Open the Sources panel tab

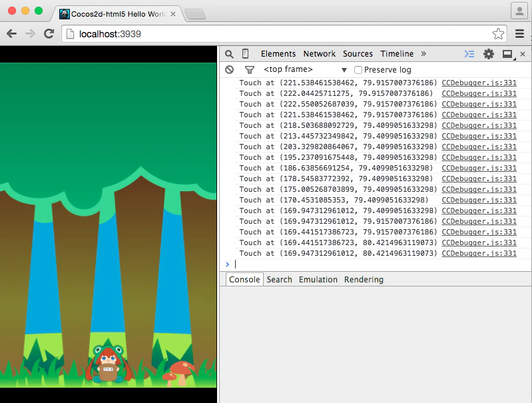pyautogui.click(x=358, y=54)
